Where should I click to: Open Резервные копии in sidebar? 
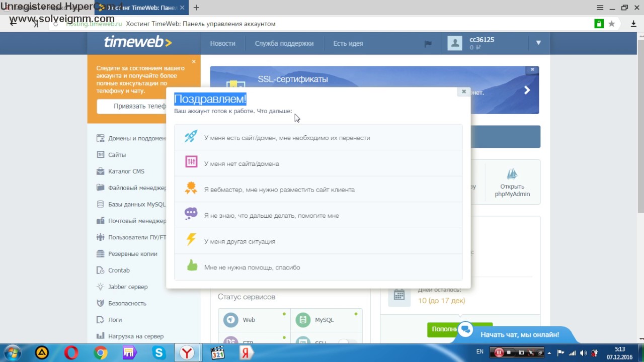[x=127, y=254]
